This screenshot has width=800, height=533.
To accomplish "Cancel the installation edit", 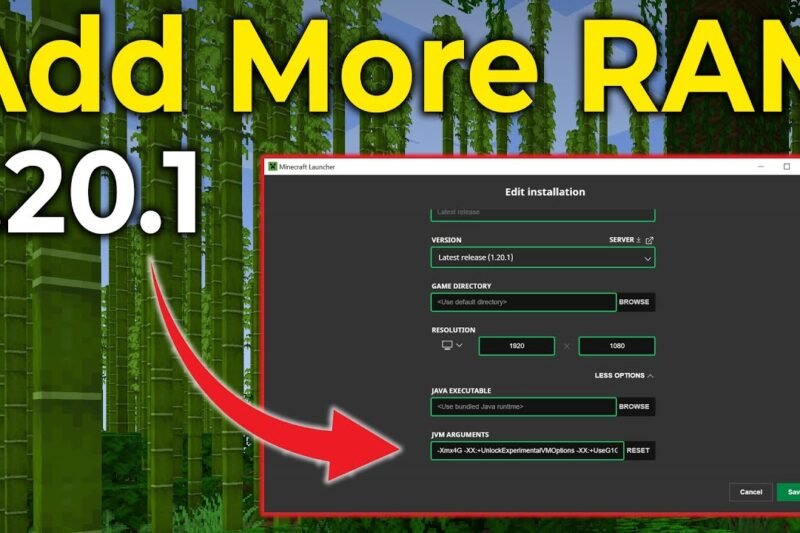I will (x=751, y=492).
